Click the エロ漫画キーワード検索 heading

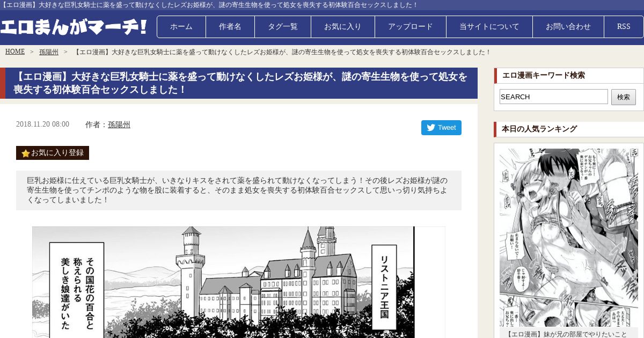coord(543,76)
